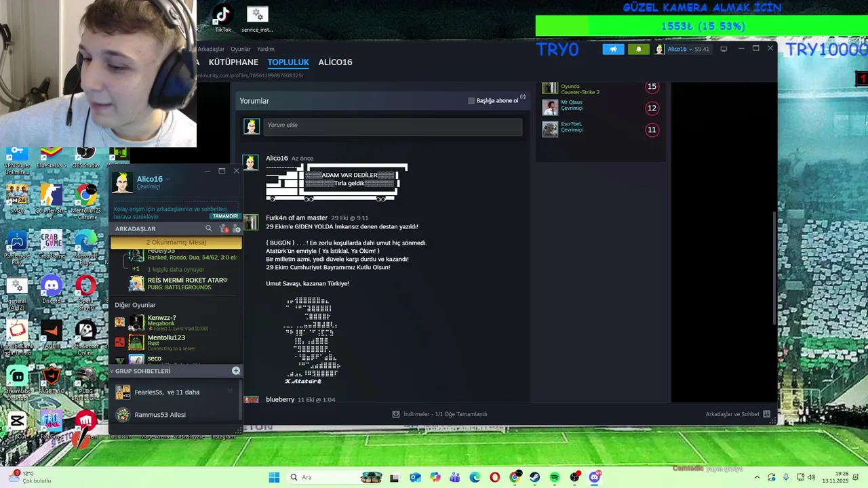Click the TAMAMDIR! button

225,216
